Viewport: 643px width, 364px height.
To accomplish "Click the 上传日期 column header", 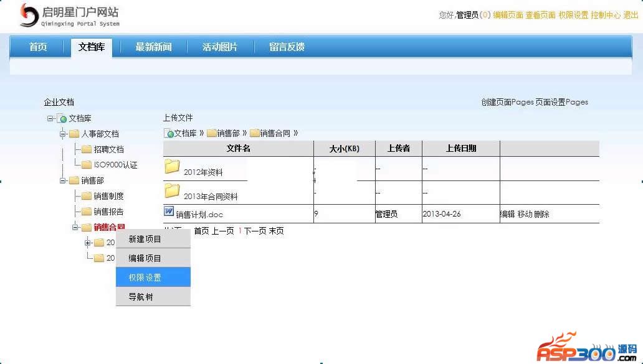I will click(461, 148).
